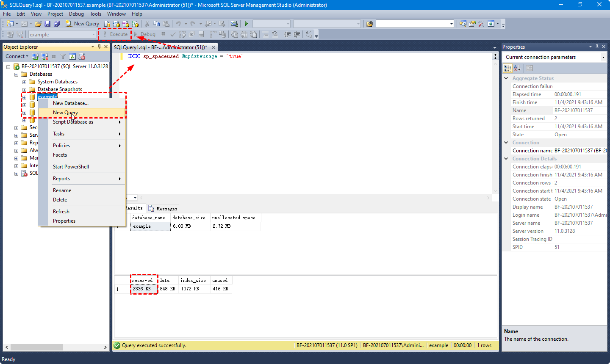This screenshot has height=364, width=610.
Task: Select the 2336 KB reserved cell
Action: pos(144,289)
